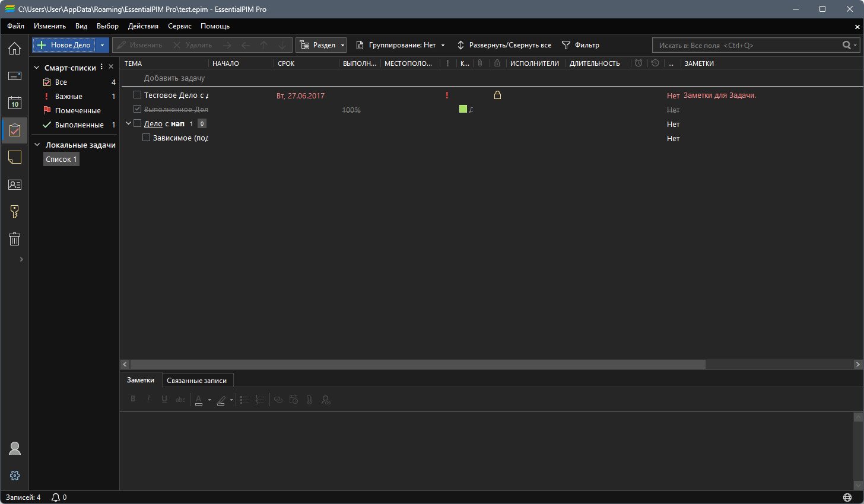
Task: Click the bulleted list icon
Action: [244, 400]
